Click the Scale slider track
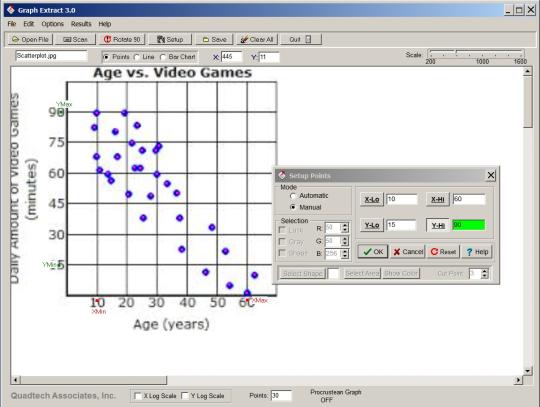 [476, 54]
